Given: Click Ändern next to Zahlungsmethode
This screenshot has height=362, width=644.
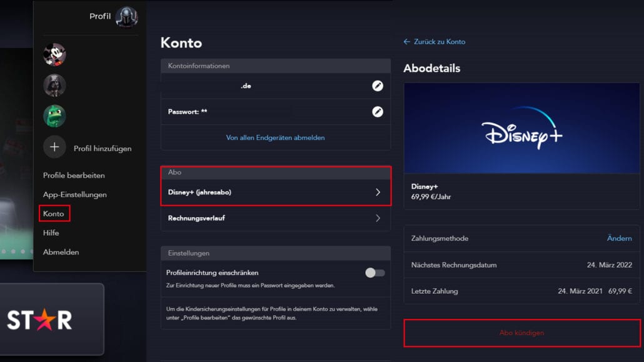Looking at the screenshot, I should click(619, 238).
